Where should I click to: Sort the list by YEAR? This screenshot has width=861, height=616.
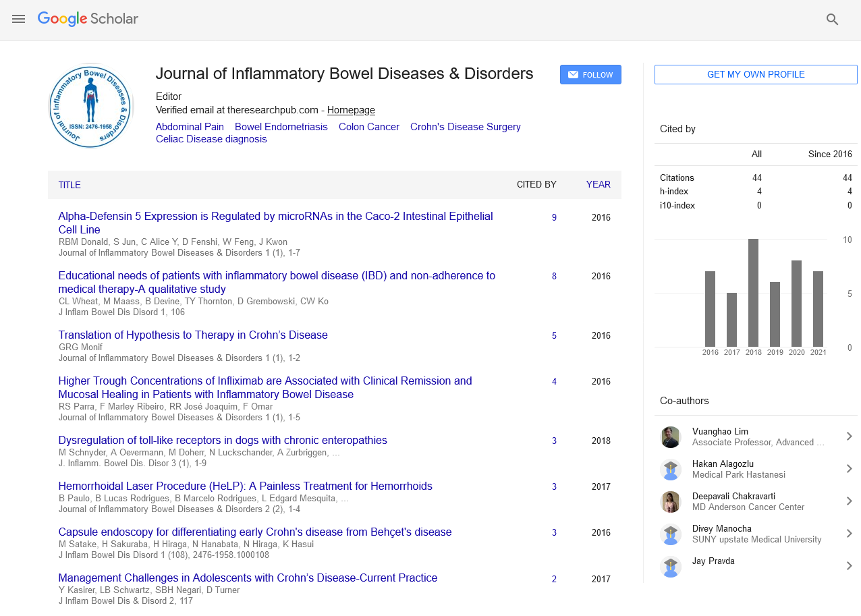point(599,184)
